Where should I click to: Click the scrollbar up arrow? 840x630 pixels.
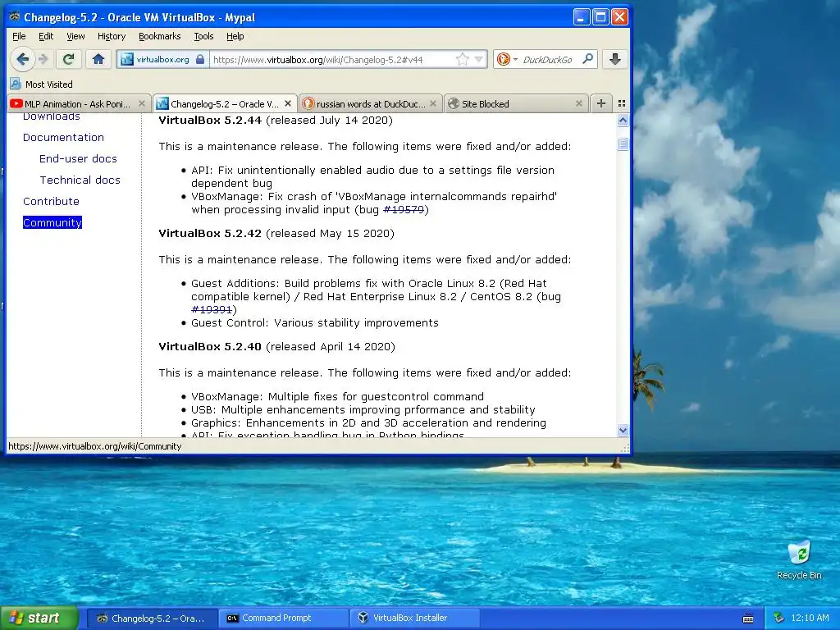click(x=623, y=121)
